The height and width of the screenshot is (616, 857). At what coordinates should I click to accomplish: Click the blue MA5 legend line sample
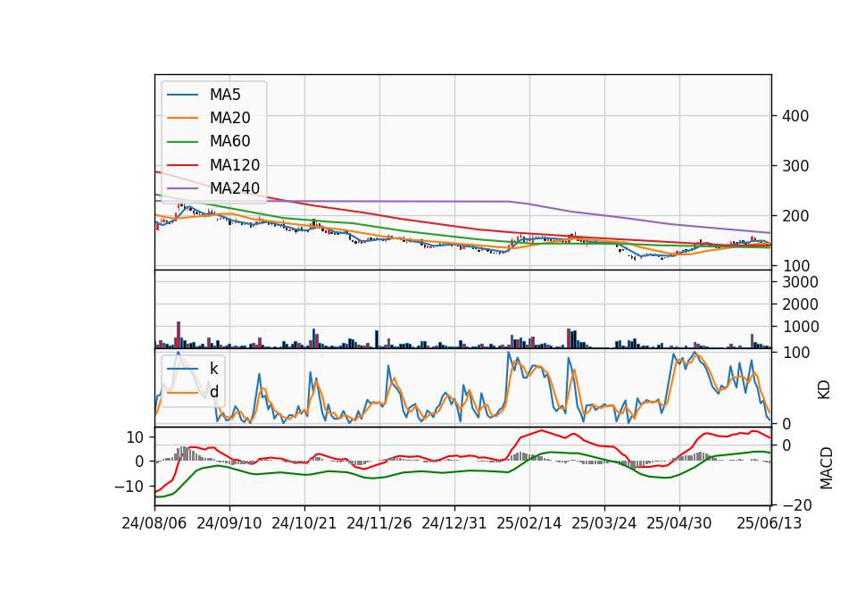(182, 96)
